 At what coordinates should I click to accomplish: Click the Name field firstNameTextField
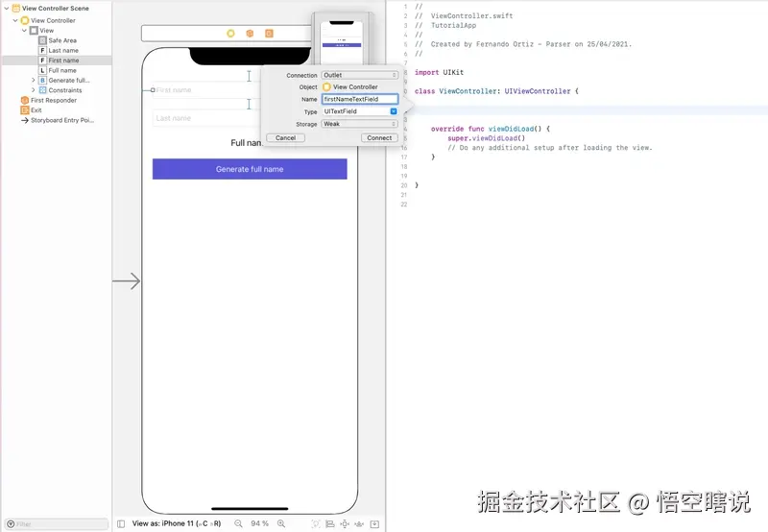coord(360,99)
